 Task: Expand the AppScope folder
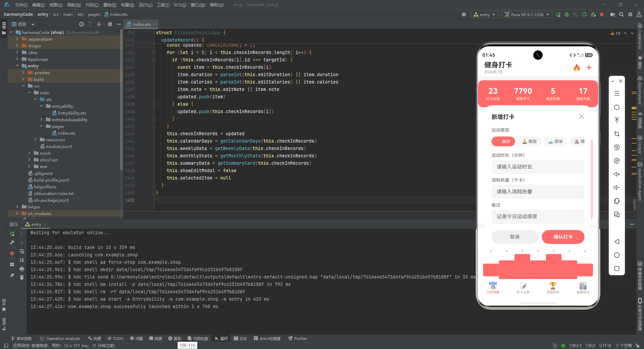coord(17,59)
